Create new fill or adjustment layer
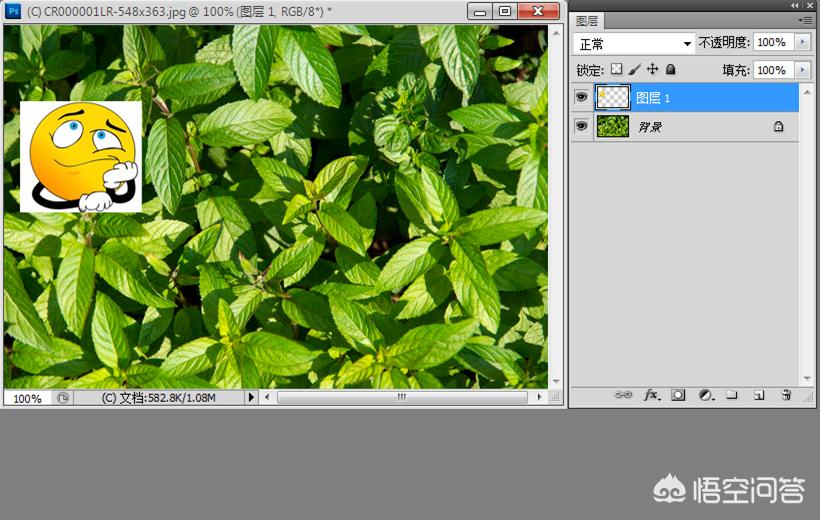This screenshot has height=520, width=820. pos(705,395)
